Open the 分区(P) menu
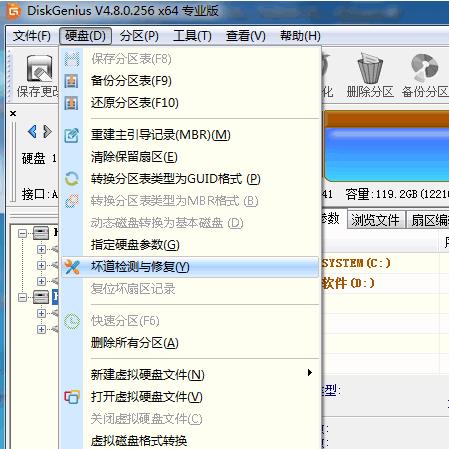The width and height of the screenshot is (449, 449). pos(139,36)
